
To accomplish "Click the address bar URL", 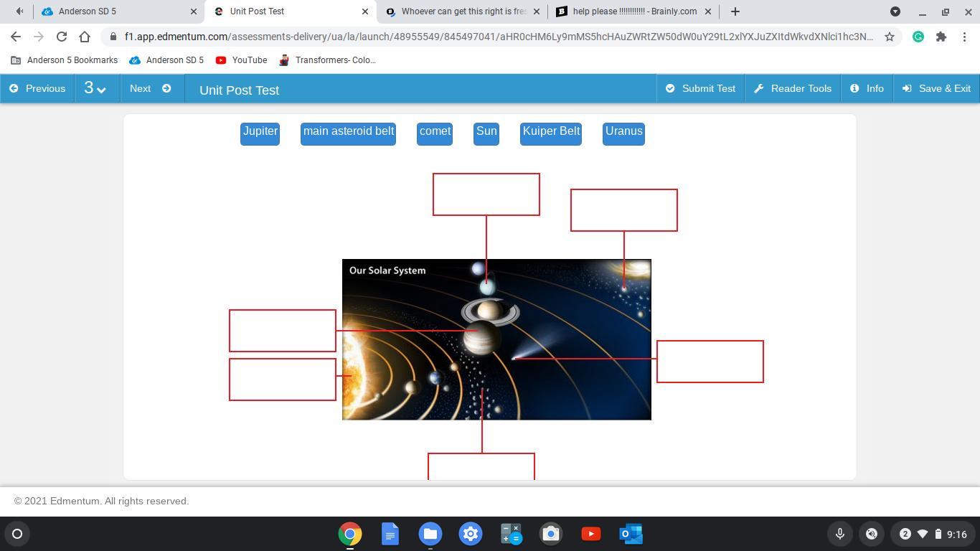I will point(498,37).
